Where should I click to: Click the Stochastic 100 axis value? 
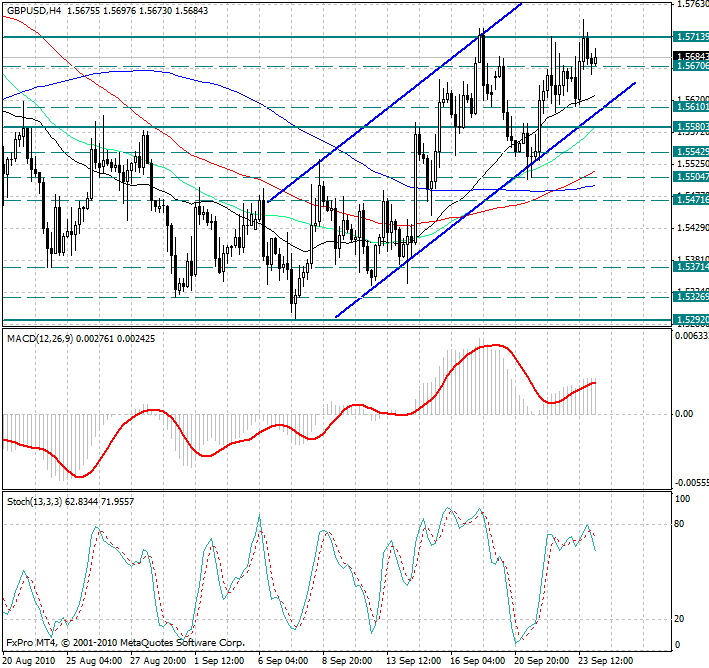(x=682, y=499)
